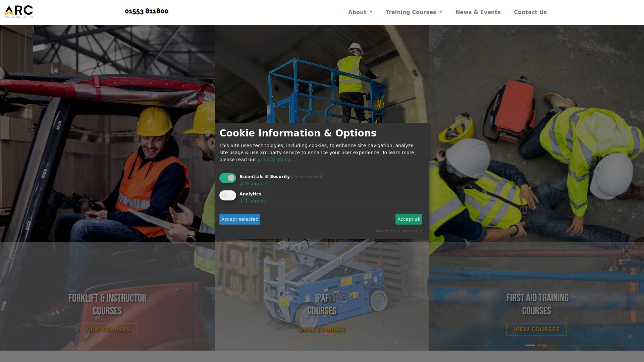The image size is (644, 362).
Task: Open the privacy policy link
Action: tap(273, 159)
